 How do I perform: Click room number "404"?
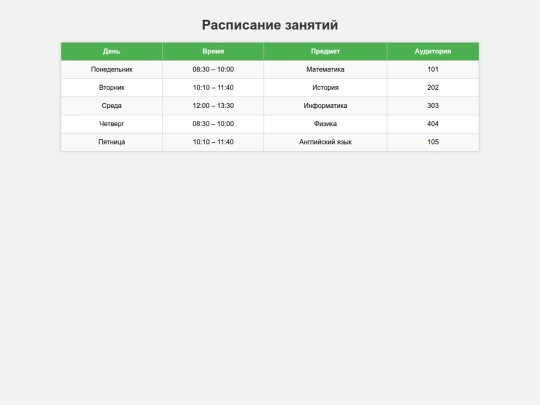(433, 124)
